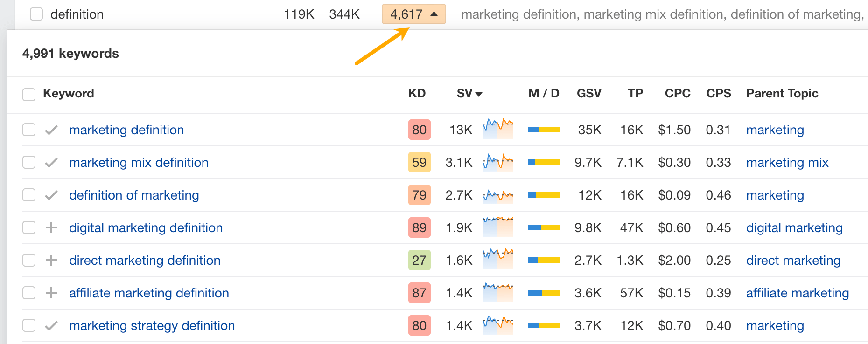Click the M/D distribution bar for marketing definition
Viewport: 868px width, 344px height.
543,130
